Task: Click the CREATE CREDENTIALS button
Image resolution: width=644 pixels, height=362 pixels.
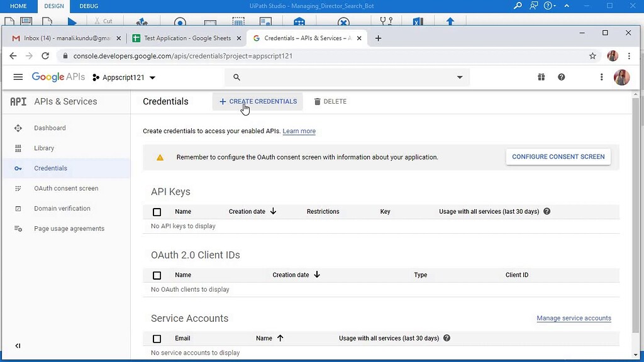Action: pyautogui.click(x=257, y=101)
